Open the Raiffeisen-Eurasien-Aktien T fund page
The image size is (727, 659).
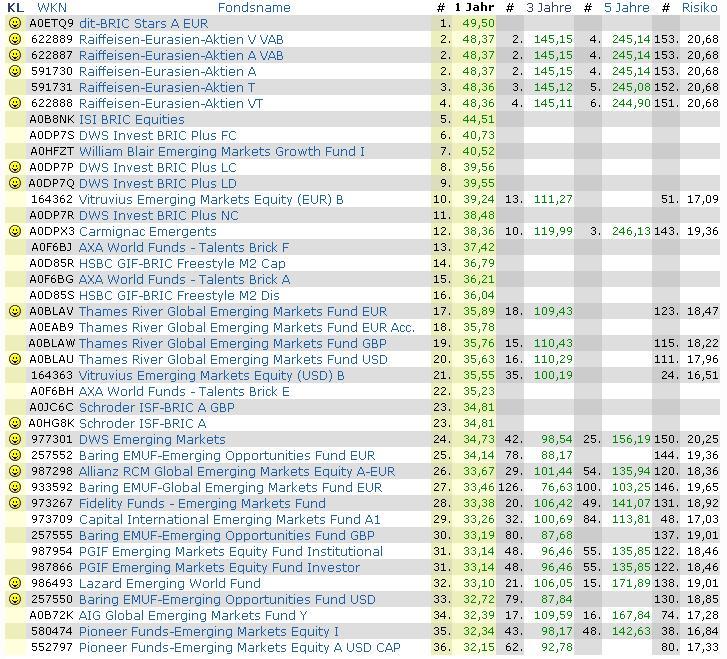pos(167,87)
